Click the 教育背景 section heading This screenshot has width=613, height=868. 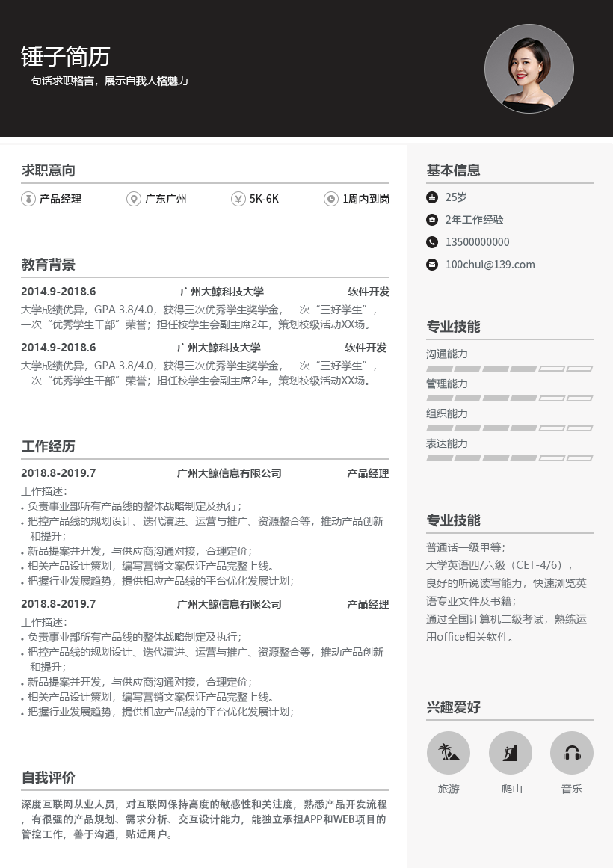point(48,265)
